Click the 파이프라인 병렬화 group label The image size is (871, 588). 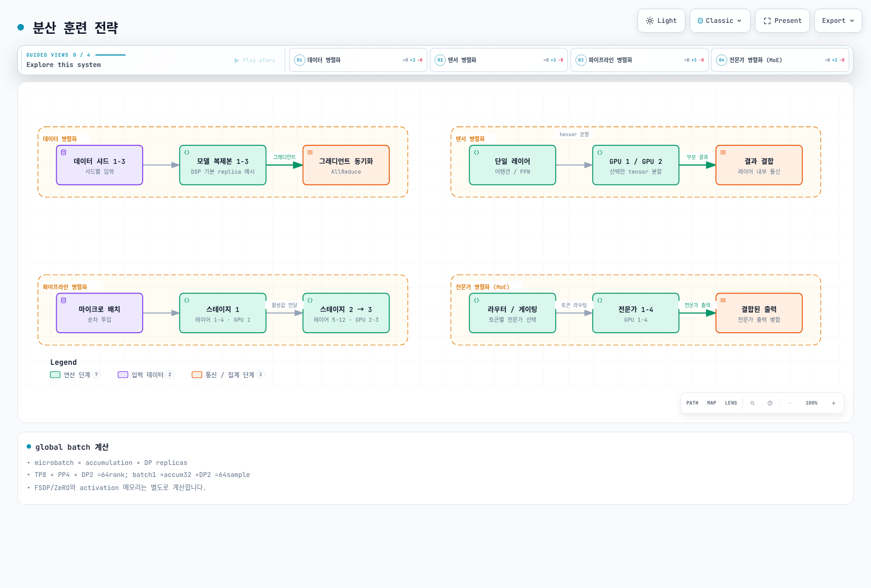tap(65, 287)
